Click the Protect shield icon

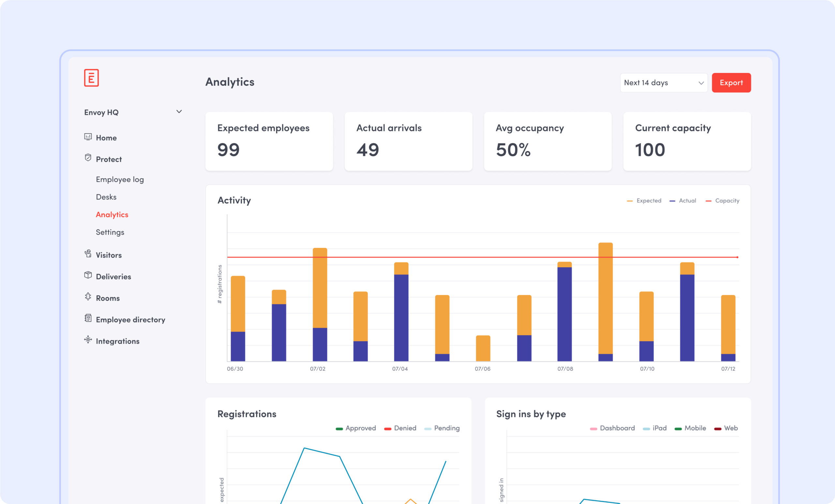tap(88, 158)
